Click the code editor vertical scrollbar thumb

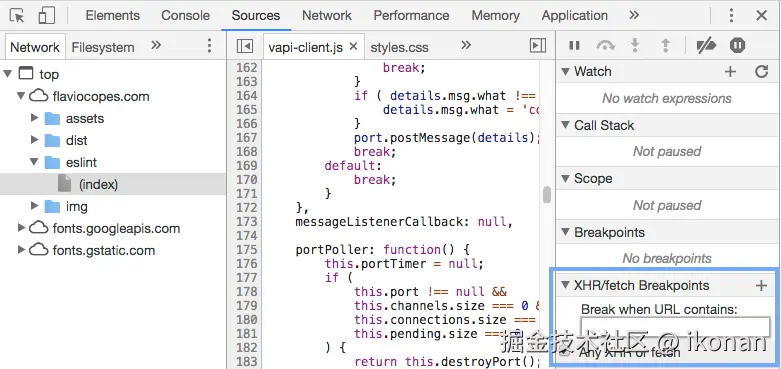(547, 195)
